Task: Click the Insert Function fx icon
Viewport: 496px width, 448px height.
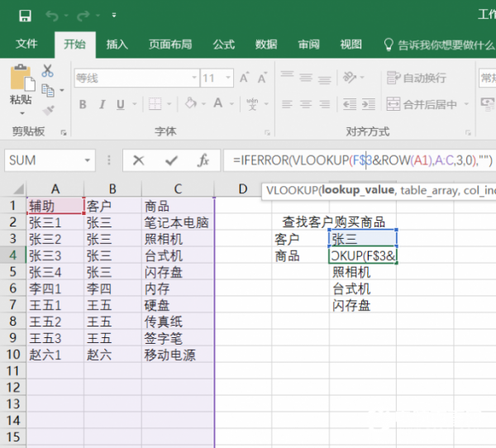Action: (x=203, y=160)
